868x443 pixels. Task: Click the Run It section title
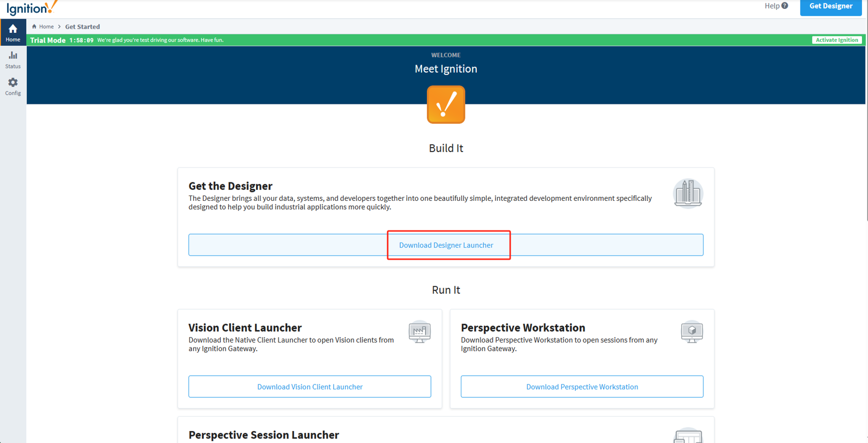pos(446,290)
